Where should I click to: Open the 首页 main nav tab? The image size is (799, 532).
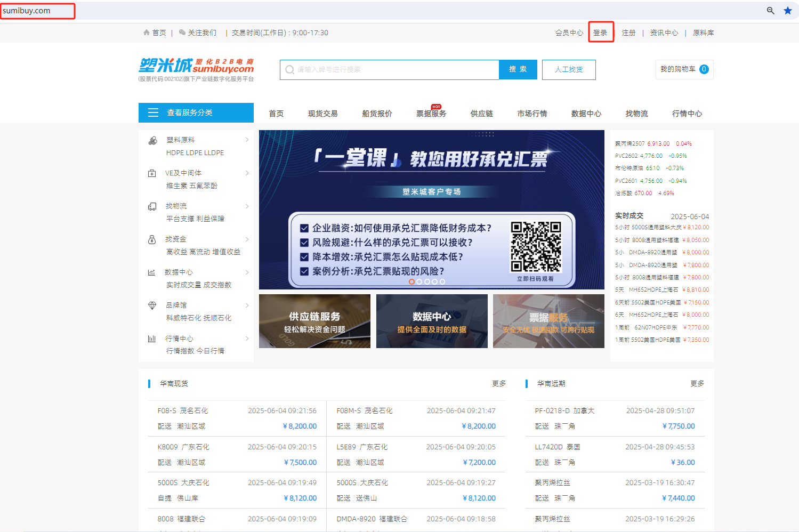[x=276, y=114]
